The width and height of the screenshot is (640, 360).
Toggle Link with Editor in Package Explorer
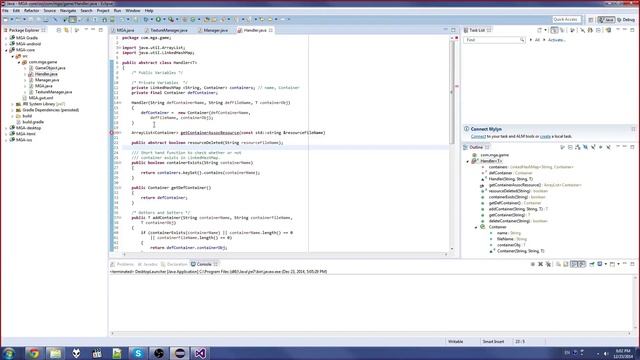(x=67, y=30)
